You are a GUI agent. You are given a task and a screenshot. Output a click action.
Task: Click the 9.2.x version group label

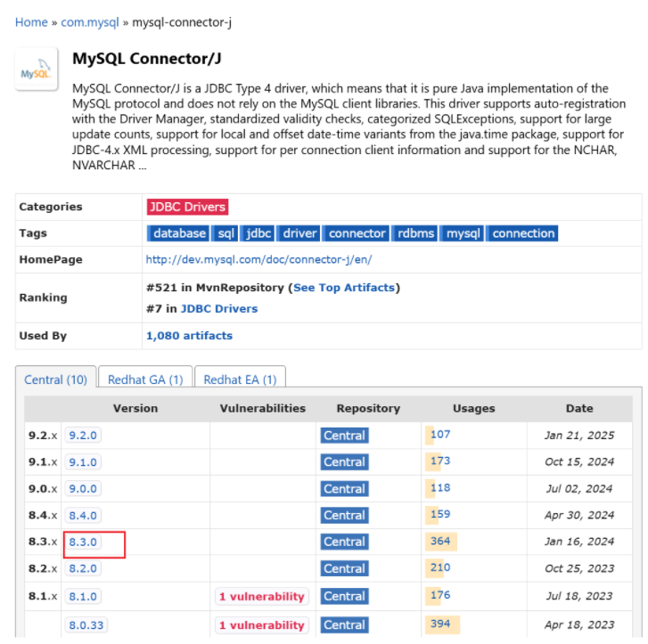click(x=43, y=436)
